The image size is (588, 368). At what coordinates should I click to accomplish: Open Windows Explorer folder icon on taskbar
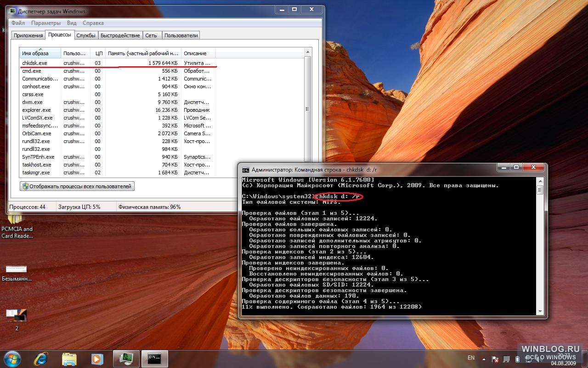[x=69, y=359]
